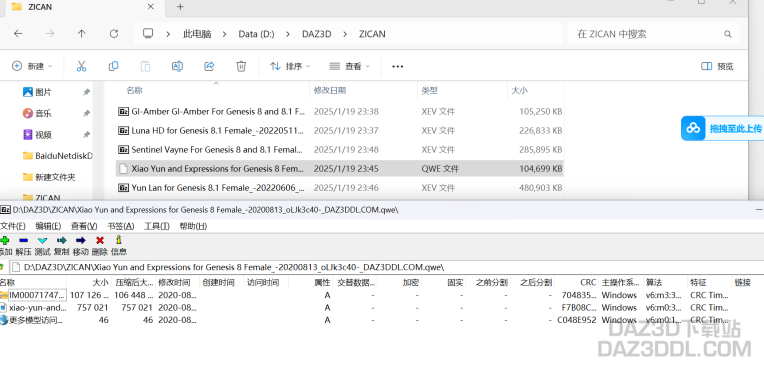Expand the chevron after DAZ3D breadcrumb
This screenshot has height=370, width=764.
345,34
